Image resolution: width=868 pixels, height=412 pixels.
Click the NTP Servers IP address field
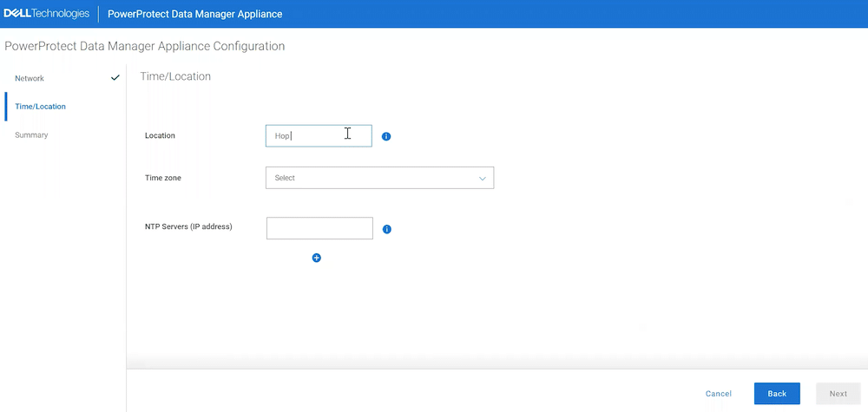point(319,228)
